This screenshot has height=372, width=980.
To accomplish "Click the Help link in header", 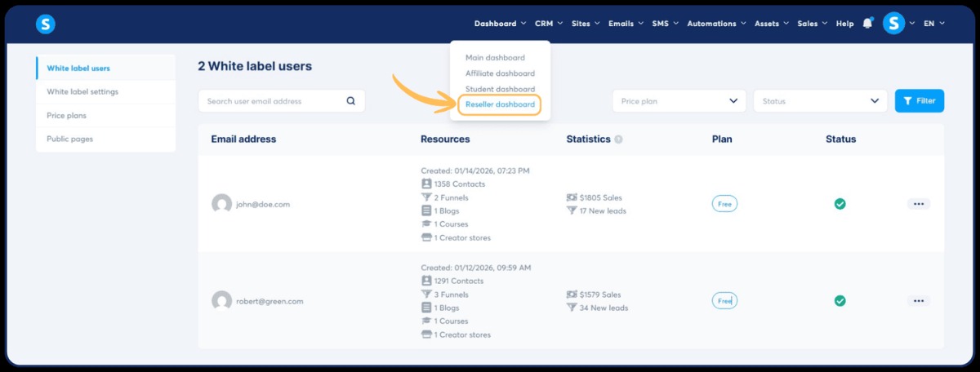I will coord(844,24).
